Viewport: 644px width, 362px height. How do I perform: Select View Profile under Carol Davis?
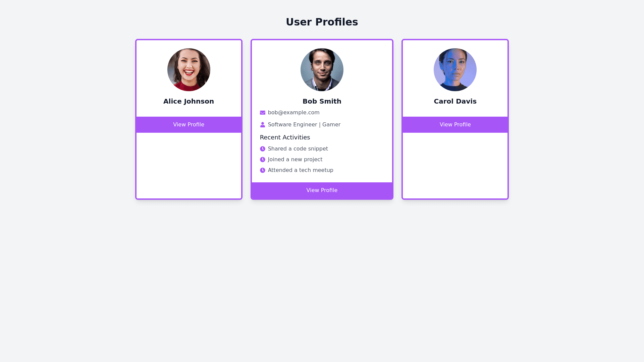[x=455, y=125]
